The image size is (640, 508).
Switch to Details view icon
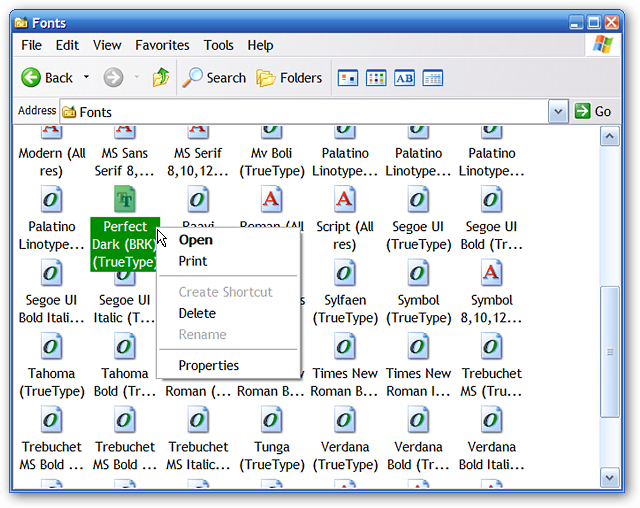[x=433, y=78]
